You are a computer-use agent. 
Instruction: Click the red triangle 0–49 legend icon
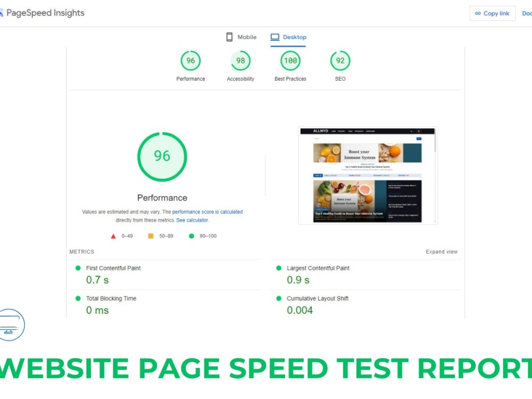pos(113,236)
